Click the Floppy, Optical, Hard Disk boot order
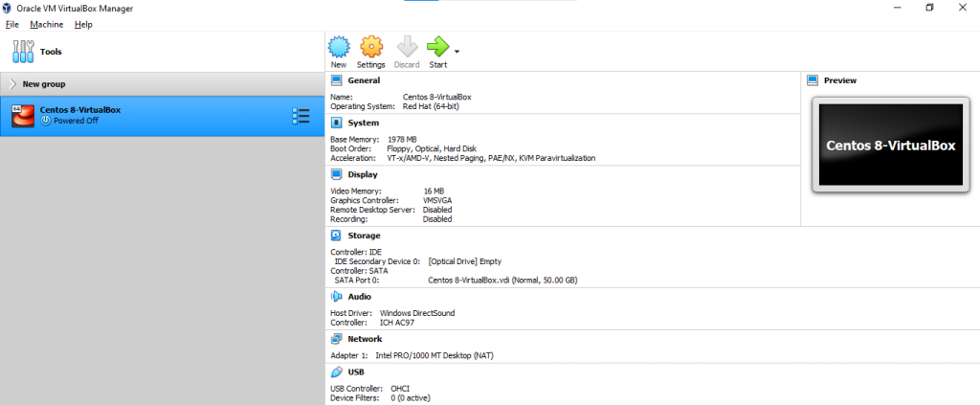Screen dimensions: 980x405 [432, 148]
